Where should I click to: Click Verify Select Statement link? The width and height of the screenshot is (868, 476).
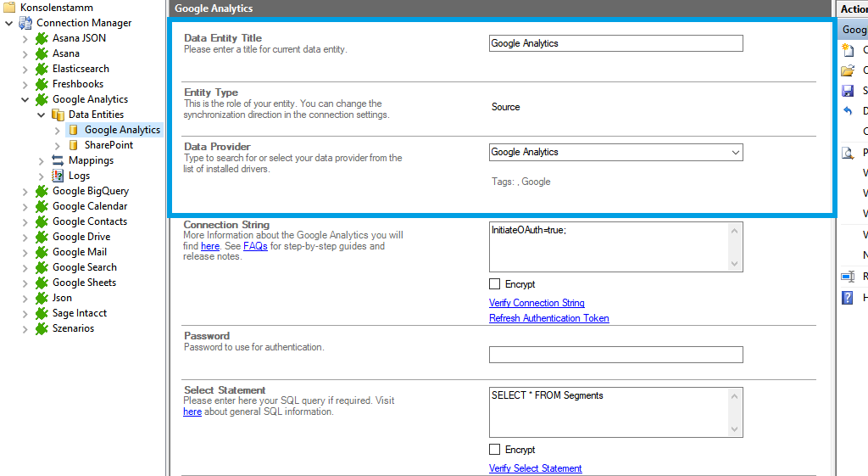(536, 468)
